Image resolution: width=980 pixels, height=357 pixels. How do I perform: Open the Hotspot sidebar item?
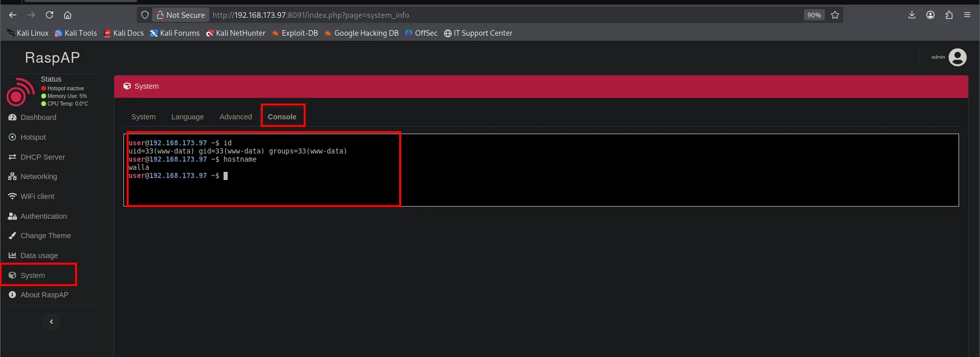[x=27, y=137]
